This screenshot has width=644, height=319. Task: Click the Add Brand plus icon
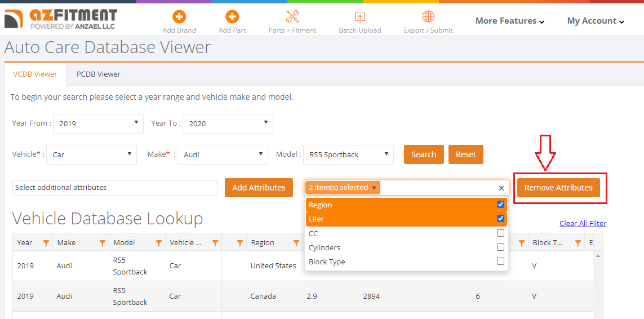pyautogui.click(x=179, y=17)
